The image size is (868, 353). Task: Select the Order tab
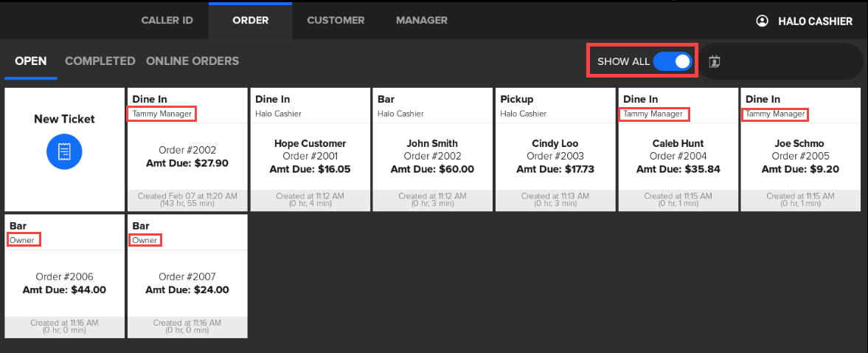point(250,20)
